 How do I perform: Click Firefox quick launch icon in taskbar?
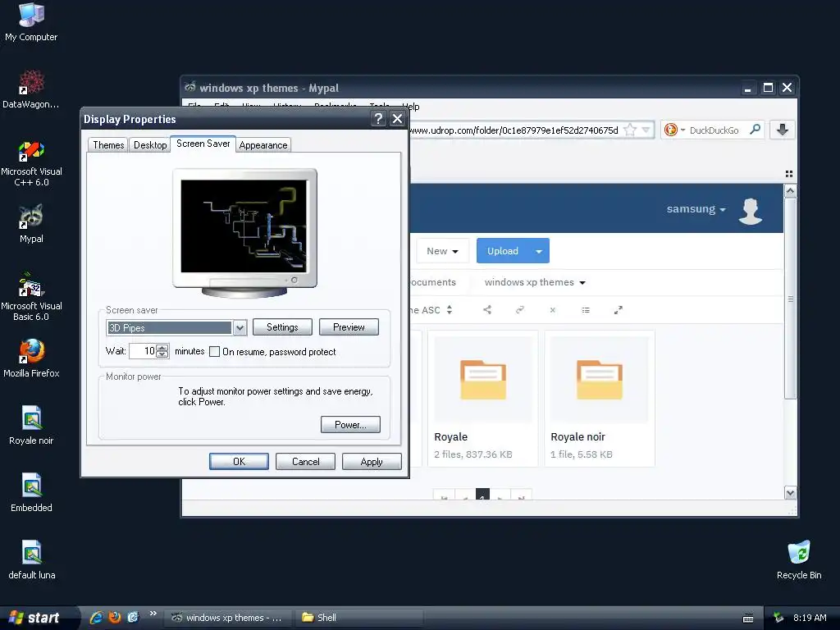[115, 617]
